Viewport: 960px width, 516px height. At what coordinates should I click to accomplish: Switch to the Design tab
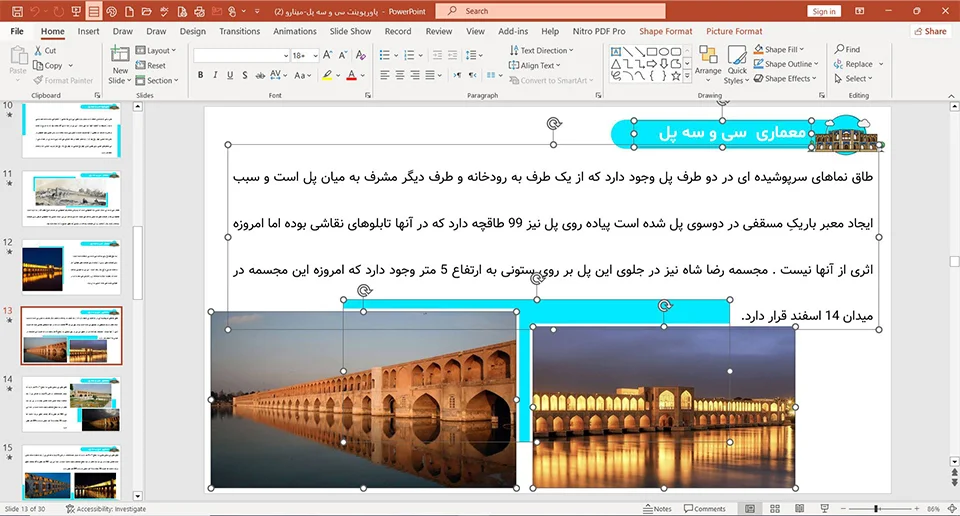193,31
